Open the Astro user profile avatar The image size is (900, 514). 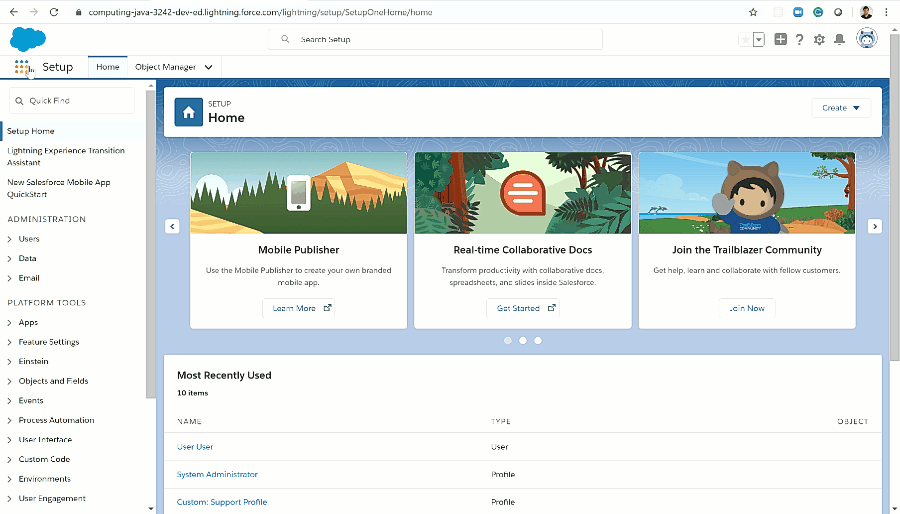pyautogui.click(x=866, y=38)
